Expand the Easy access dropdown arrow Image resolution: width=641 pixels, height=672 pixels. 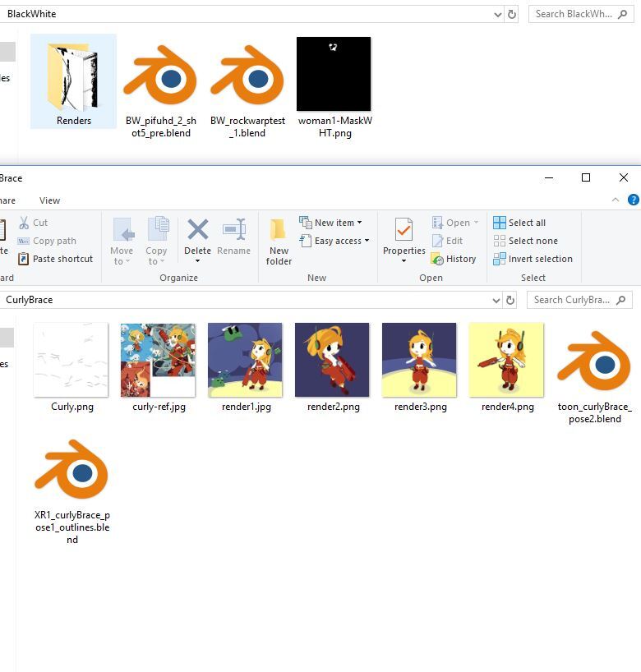click(367, 241)
